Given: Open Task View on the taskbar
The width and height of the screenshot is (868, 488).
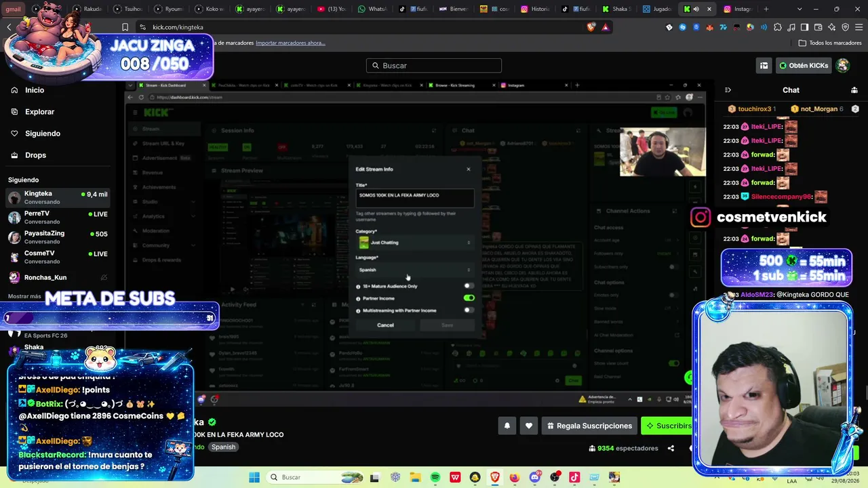Looking at the screenshot, I should (x=374, y=477).
